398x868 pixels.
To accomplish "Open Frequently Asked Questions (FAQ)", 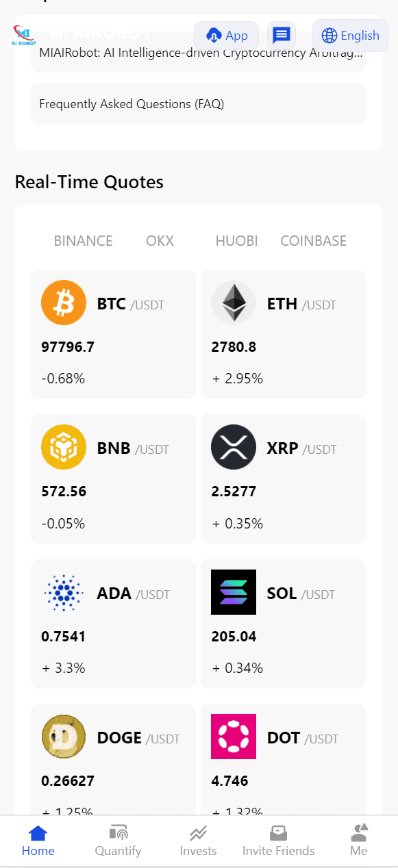I will [x=198, y=103].
